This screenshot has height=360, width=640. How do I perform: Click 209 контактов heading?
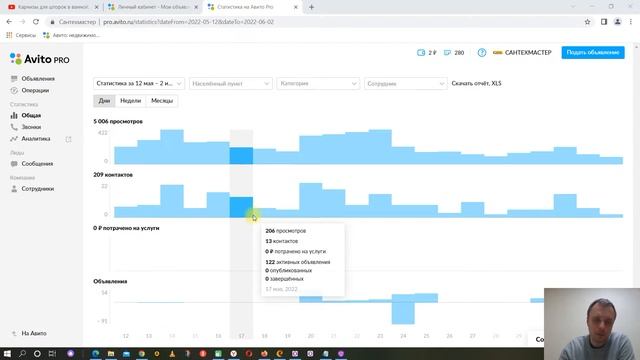point(113,175)
